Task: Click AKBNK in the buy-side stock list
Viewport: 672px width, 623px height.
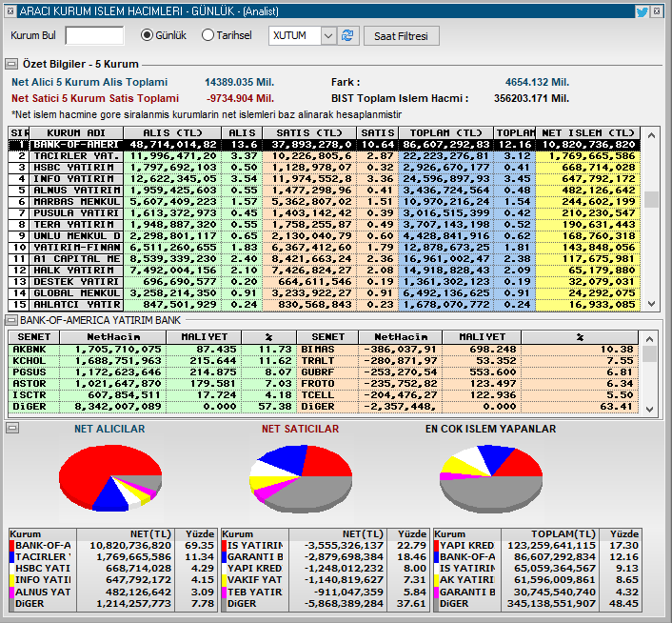Action: tap(30, 350)
